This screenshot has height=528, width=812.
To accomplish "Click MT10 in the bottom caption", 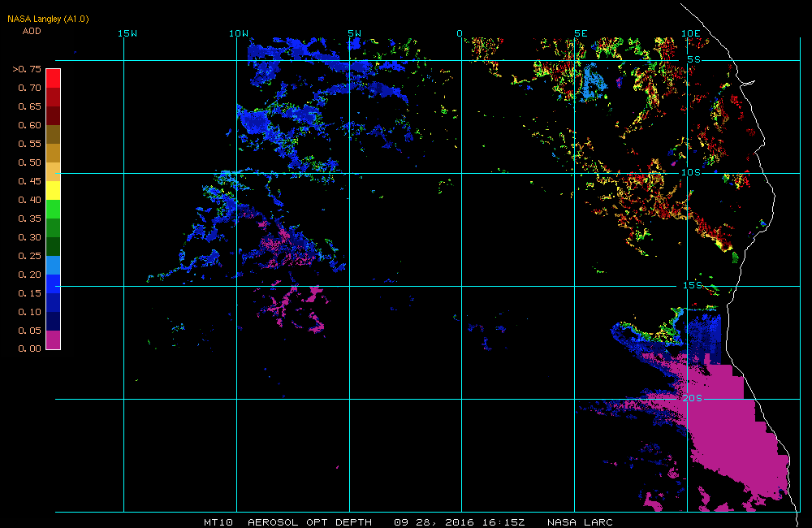I will point(218,522).
